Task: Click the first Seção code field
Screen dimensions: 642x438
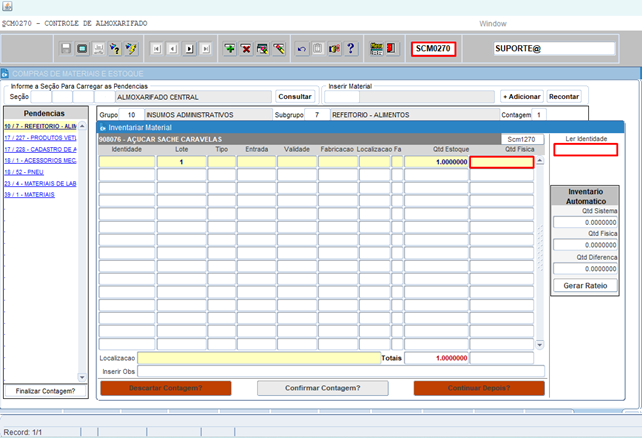Action: [x=41, y=97]
